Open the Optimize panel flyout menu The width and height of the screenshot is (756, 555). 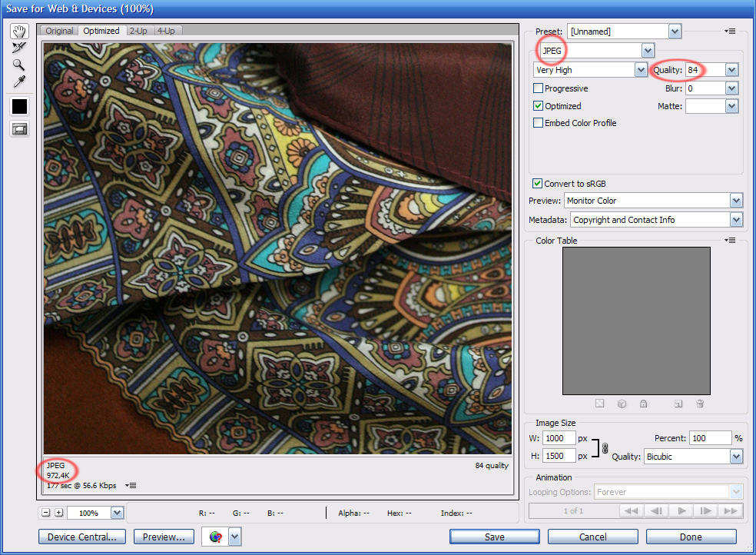(x=730, y=32)
